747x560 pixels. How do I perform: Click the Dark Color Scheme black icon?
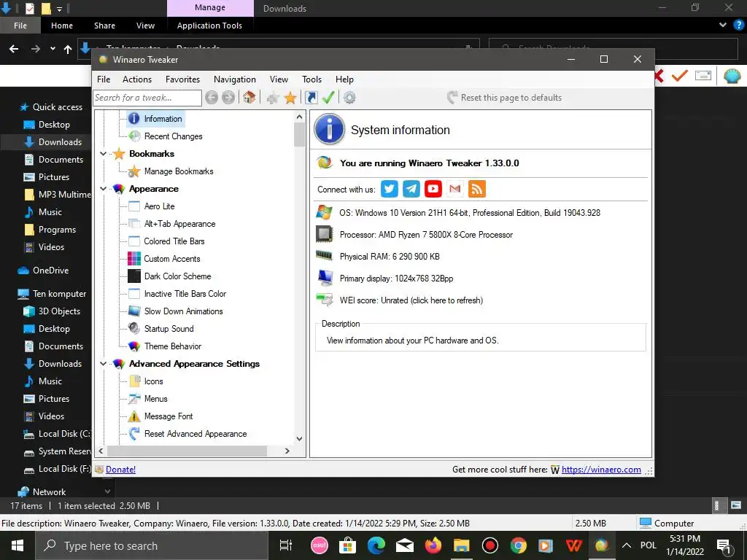[134, 276]
